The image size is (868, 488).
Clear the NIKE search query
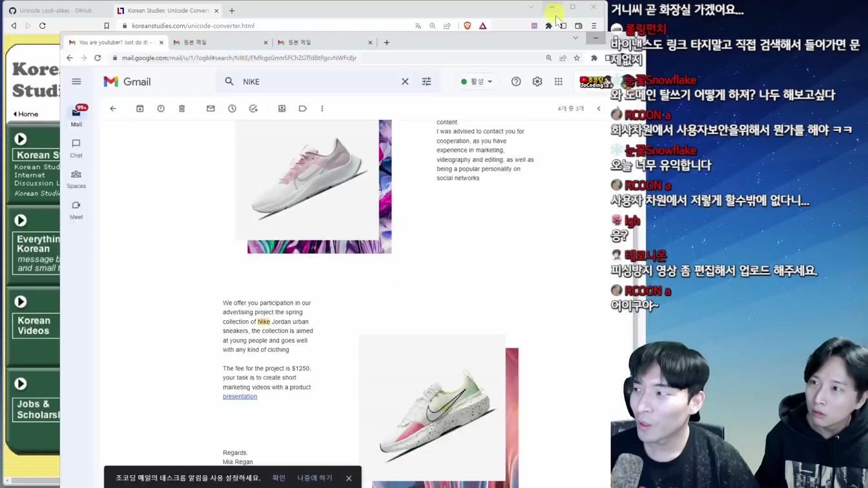(405, 81)
